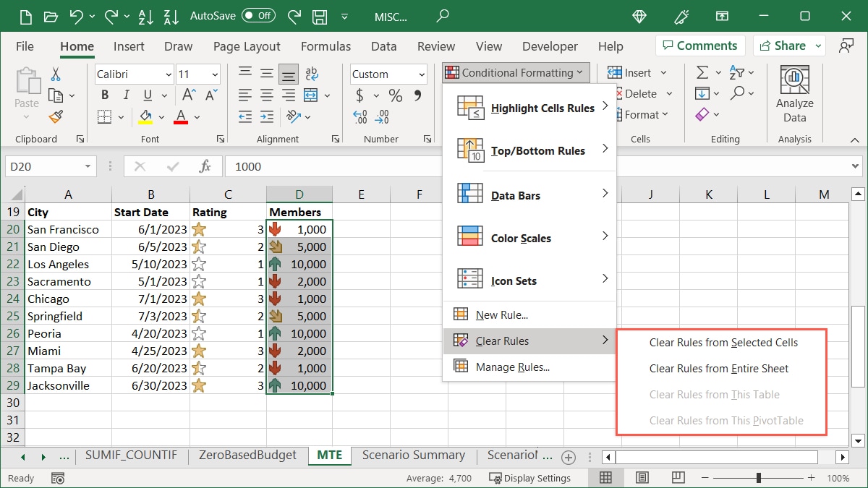The width and height of the screenshot is (868, 488).
Task: Switch to the Formulas ribbon tab
Action: pos(325,46)
